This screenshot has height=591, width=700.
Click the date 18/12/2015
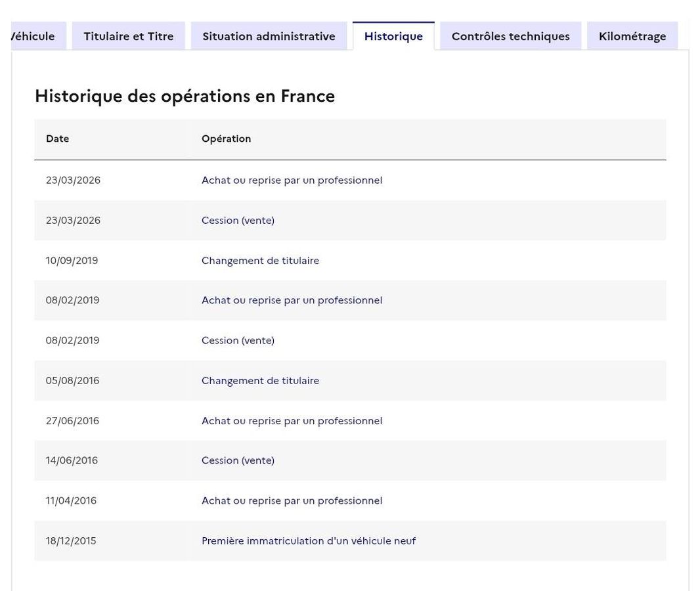(x=71, y=541)
